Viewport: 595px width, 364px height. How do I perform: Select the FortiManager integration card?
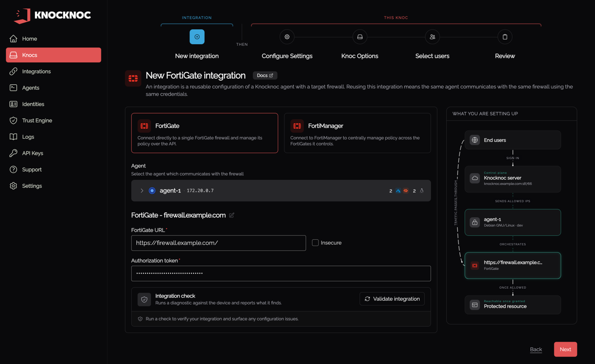pyautogui.click(x=357, y=133)
